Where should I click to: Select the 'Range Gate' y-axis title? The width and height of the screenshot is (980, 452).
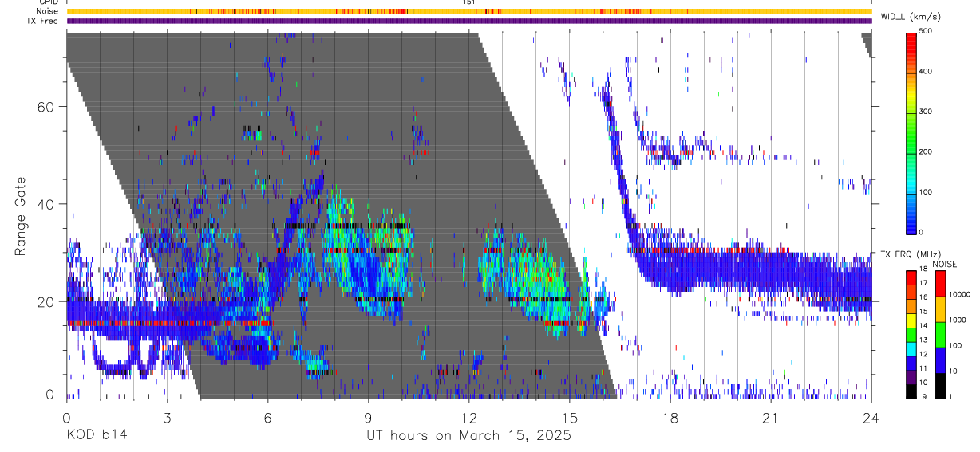22,215
